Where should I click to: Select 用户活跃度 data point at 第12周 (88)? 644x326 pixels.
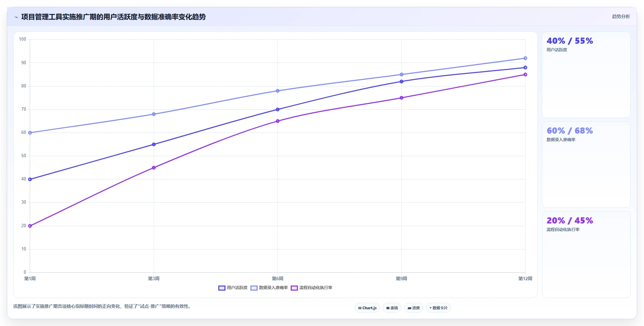525,68
